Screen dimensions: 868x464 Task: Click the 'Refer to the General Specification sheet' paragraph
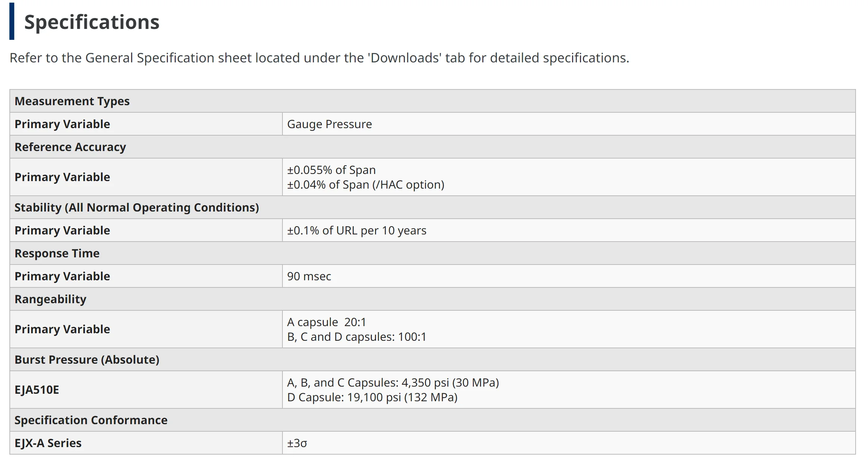[x=319, y=58]
